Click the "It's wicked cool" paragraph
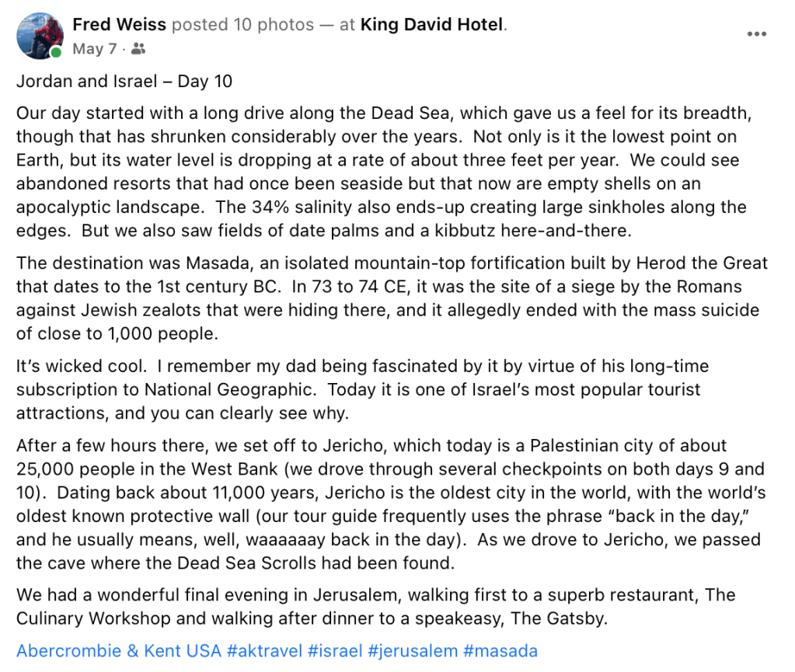795x672 pixels. pos(357,389)
